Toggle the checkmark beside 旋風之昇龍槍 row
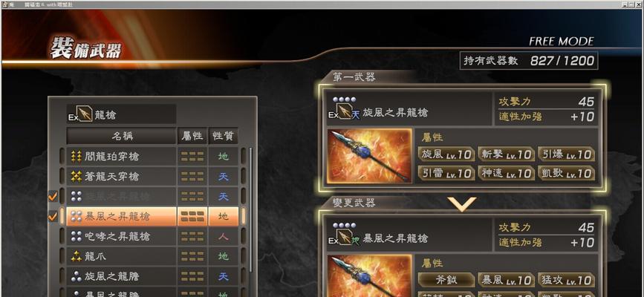 53,196
